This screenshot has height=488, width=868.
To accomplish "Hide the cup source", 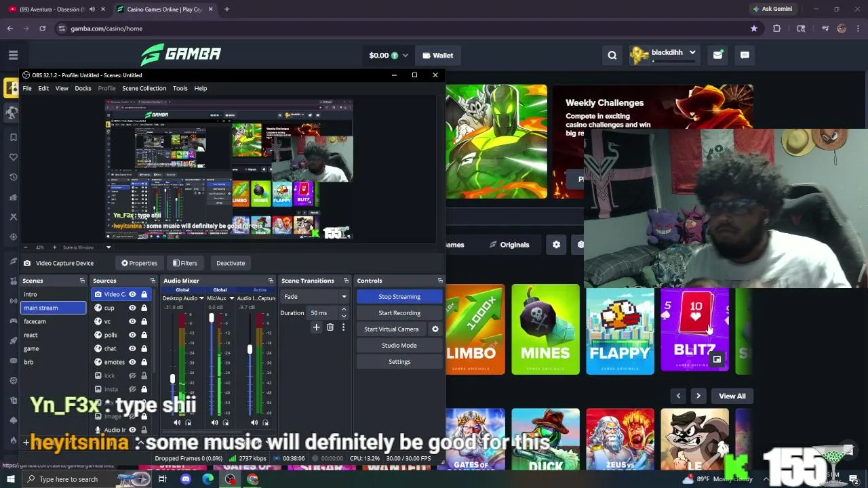I will click(132, 308).
